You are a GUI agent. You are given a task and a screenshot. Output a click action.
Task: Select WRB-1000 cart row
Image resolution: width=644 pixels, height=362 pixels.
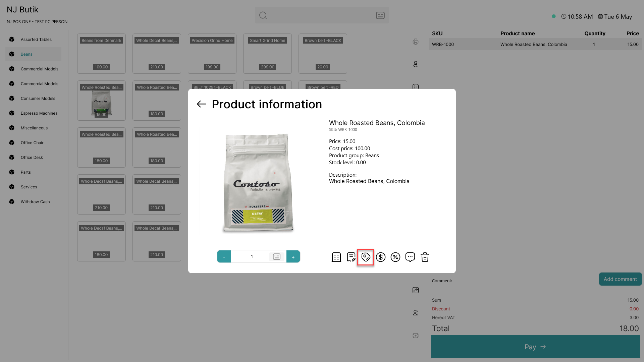[x=535, y=44]
